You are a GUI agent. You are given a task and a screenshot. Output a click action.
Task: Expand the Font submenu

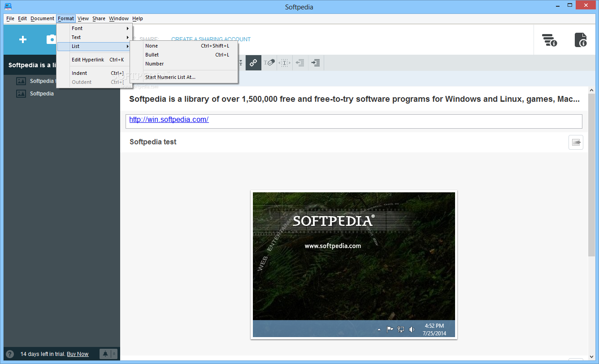95,28
